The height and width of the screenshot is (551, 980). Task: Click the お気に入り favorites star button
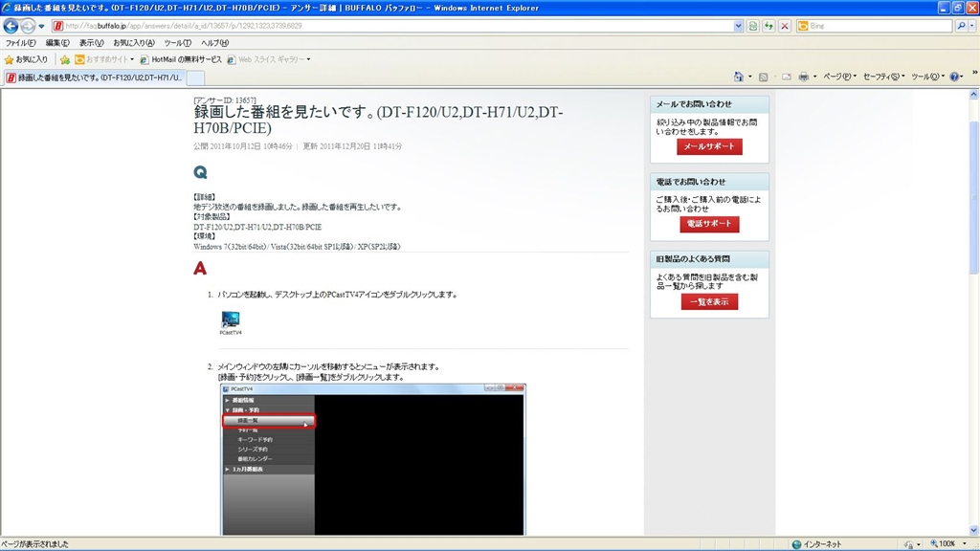pos(26,59)
